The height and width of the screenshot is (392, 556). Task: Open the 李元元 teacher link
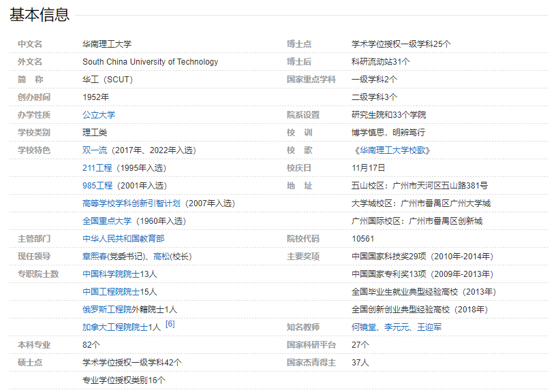(x=397, y=327)
